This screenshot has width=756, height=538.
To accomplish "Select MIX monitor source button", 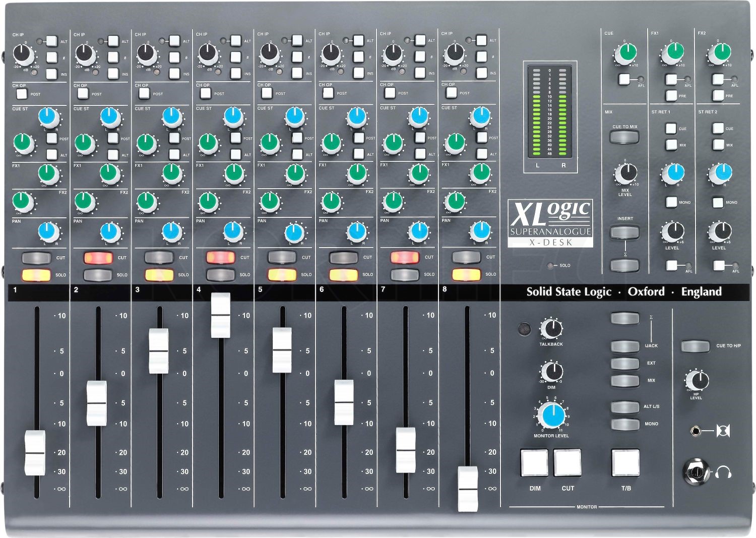I will click(625, 380).
